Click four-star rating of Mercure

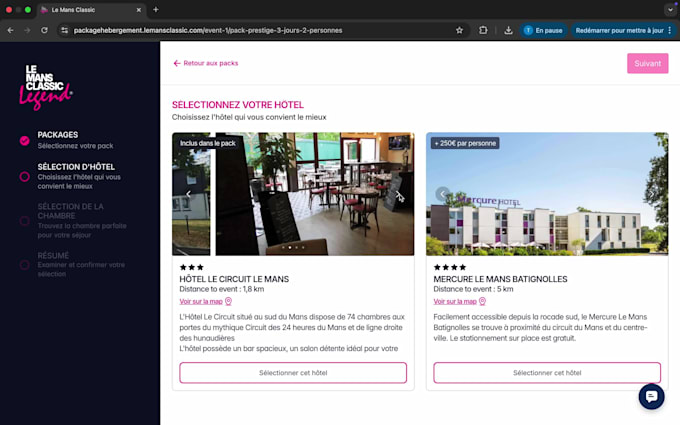pos(450,267)
